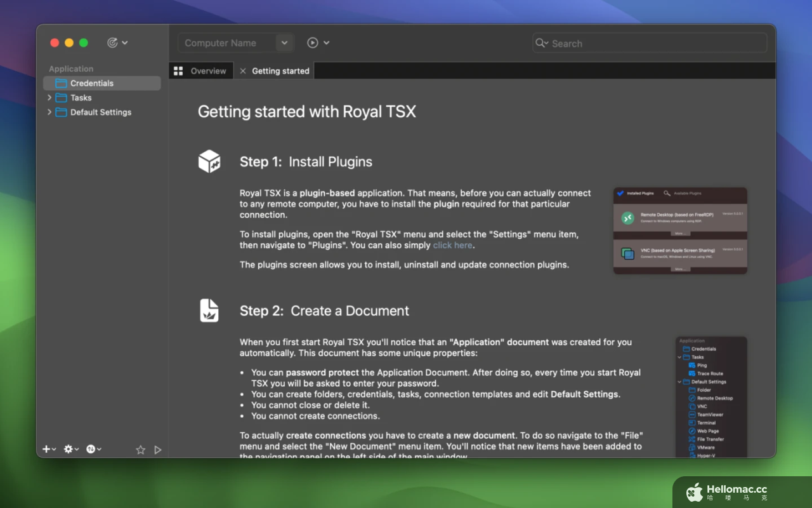The height and width of the screenshot is (508, 812).
Task: Click the Application document header in the sidebar
Action: (71, 69)
